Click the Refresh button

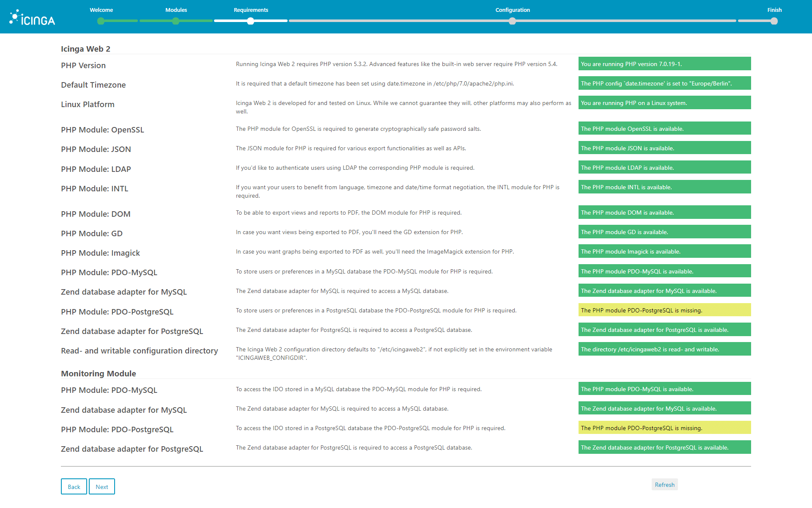tap(664, 485)
